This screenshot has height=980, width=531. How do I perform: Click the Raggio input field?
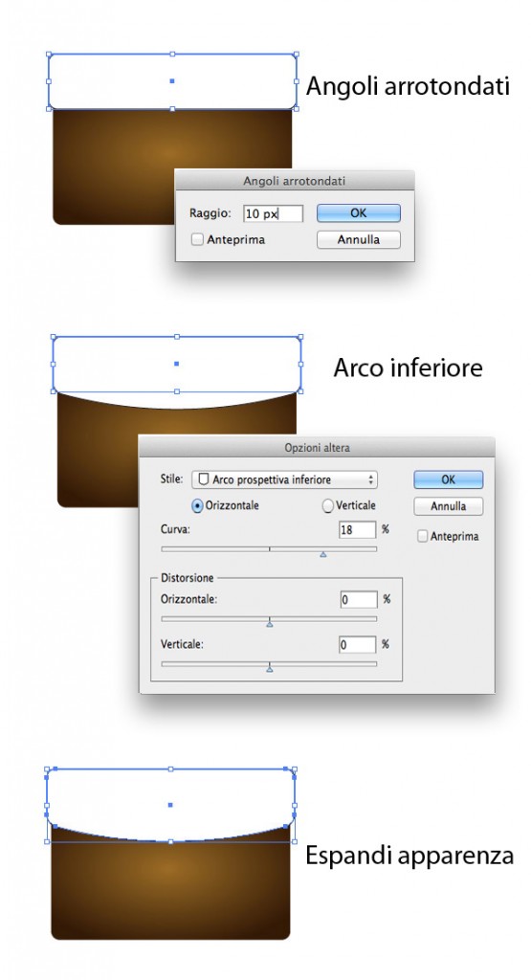pos(273,213)
